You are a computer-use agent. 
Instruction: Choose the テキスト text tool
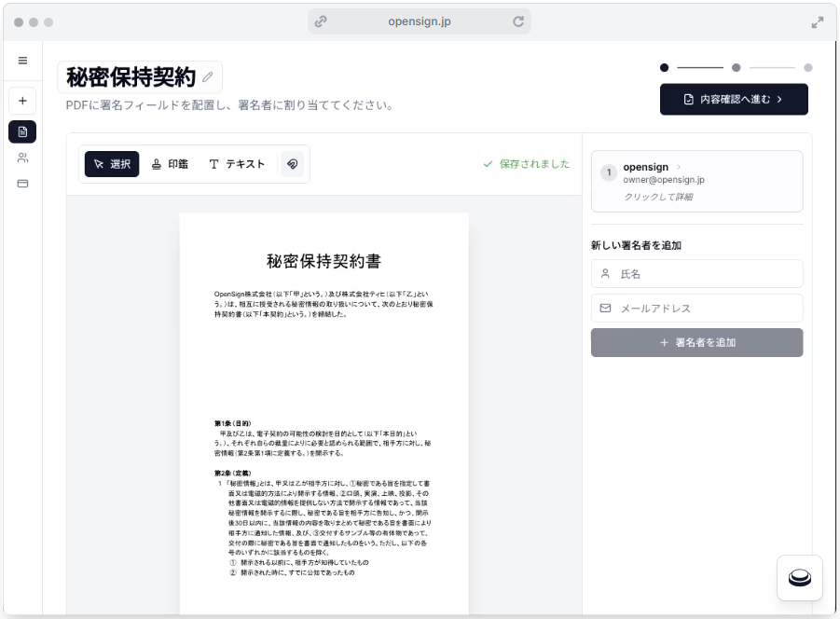tap(237, 164)
